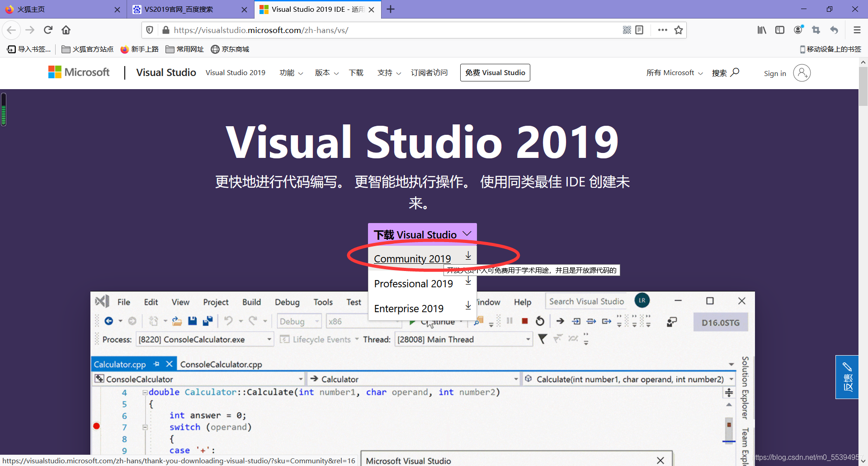The width and height of the screenshot is (868, 466).
Task: Open the Debug configuration combo in IDE image
Action: click(x=299, y=321)
